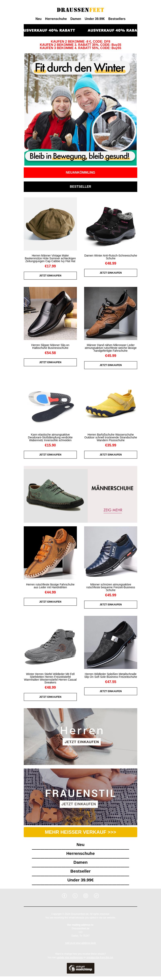Click the unsubscribe from this list link
This screenshot has height=980, width=161.
(x=100, y=957)
